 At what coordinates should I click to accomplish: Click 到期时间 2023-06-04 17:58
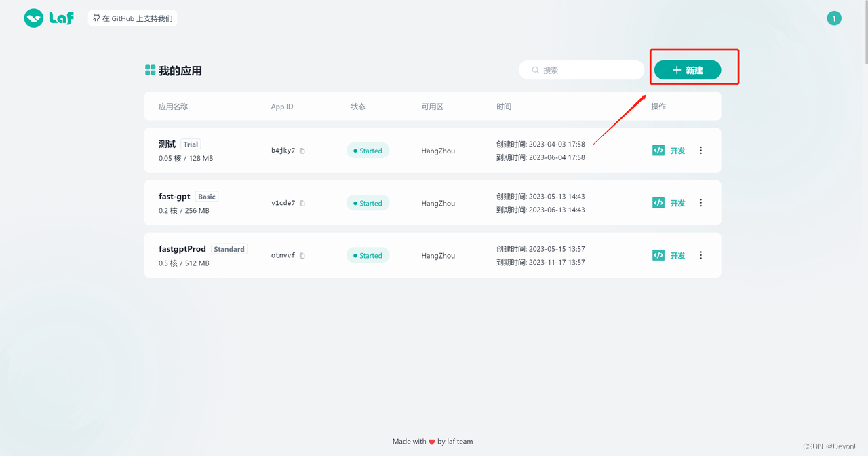tap(540, 157)
